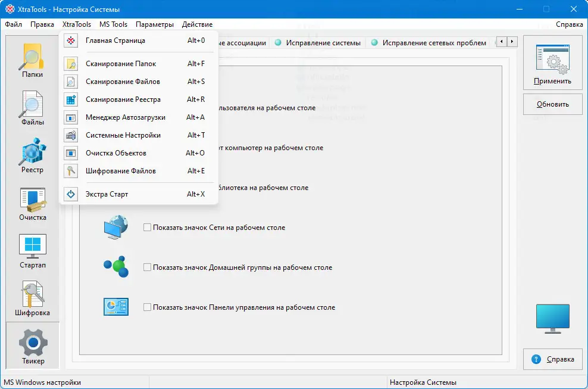Screen dimensions: 588x389
Task: Choose Системные Настройки menu entry
Action: (x=139, y=135)
